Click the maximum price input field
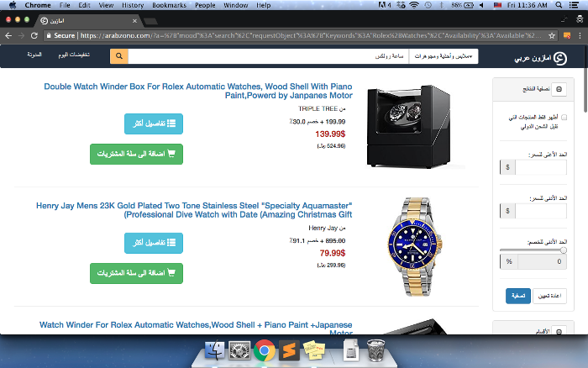Image resolution: width=588 pixels, height=368 pixels. point(541,167)
